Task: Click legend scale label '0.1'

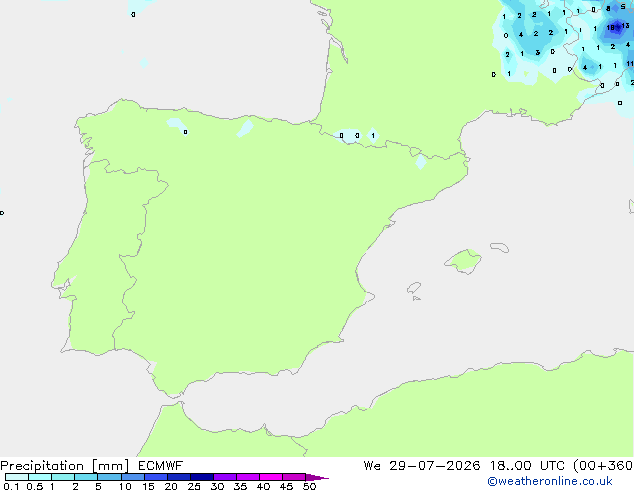Action: 11,486
